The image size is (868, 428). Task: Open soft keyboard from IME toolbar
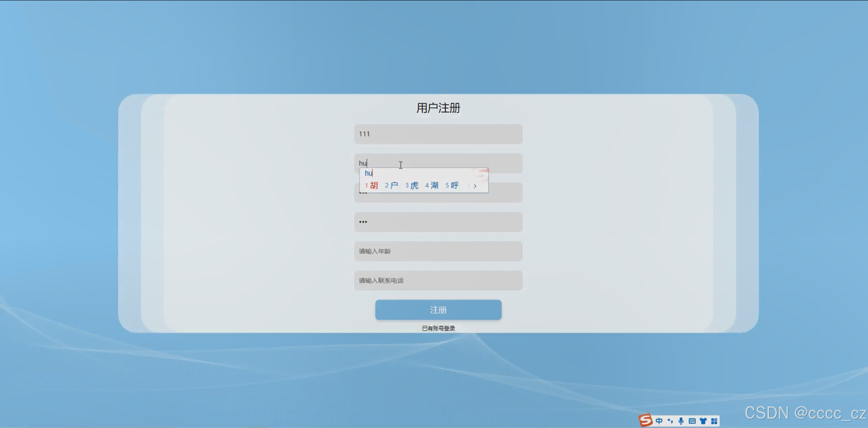(692, 421)
